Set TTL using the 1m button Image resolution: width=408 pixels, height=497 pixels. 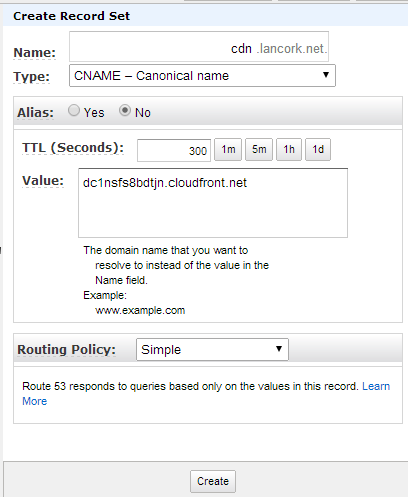[x=228, y=149]
